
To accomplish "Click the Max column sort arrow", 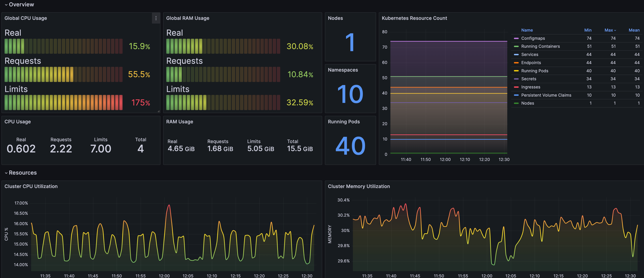I will 615,30.
